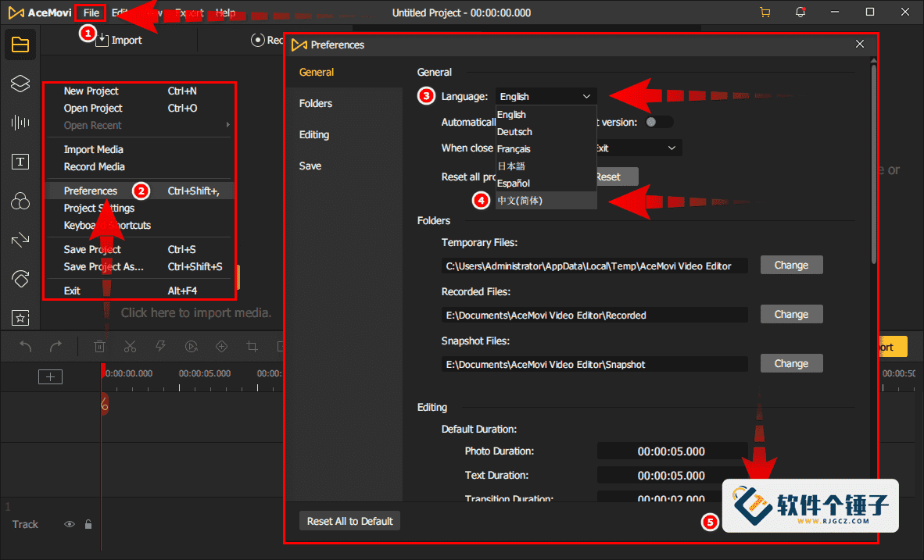Image resolution: width=924 pixels, height=560 pixels.
Task: Click the Photo Duration time field
Action: tap(672, 451)
